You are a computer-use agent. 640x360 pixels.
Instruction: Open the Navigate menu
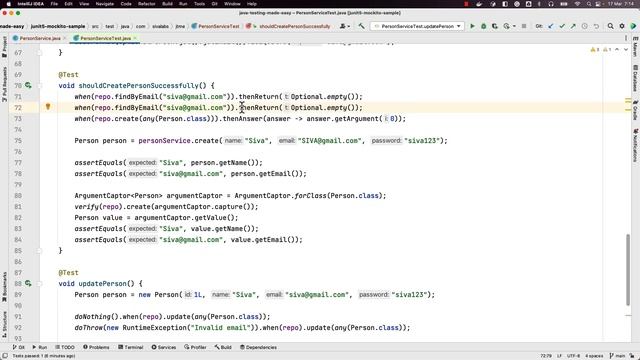(x=104, y=4)
